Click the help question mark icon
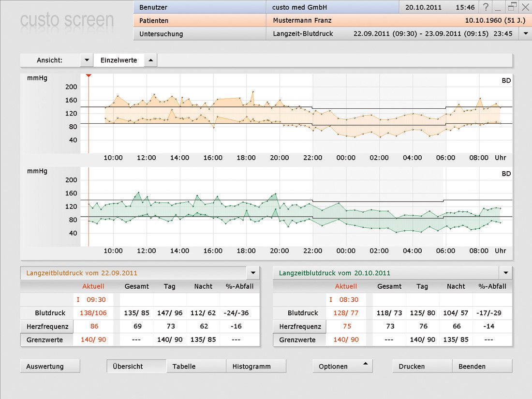532x399 pixels. (x=486, y=7)
